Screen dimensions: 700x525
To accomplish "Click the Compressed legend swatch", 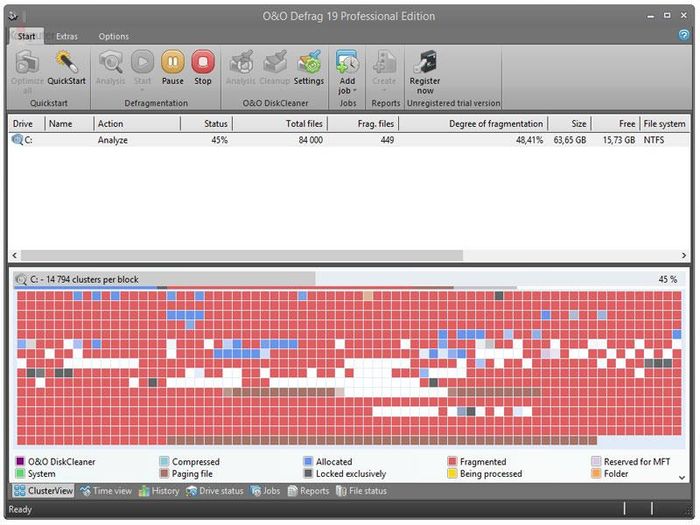I will coord(164,461).
